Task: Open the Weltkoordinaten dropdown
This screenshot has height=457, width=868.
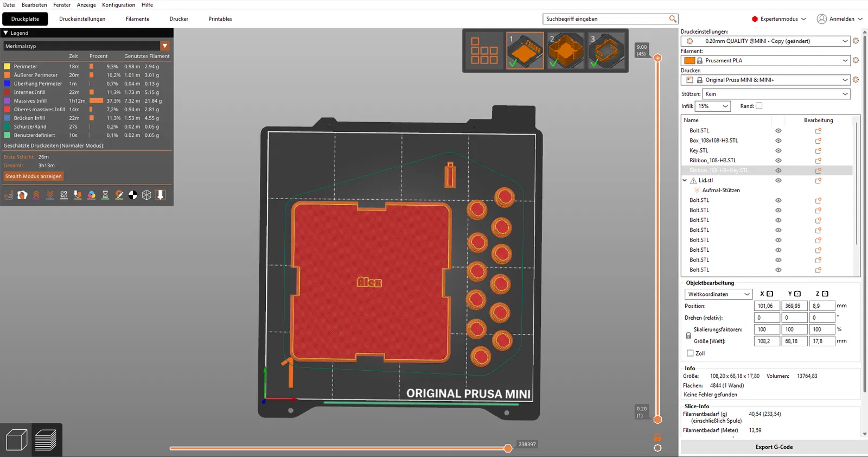Action: click(718, 294)
